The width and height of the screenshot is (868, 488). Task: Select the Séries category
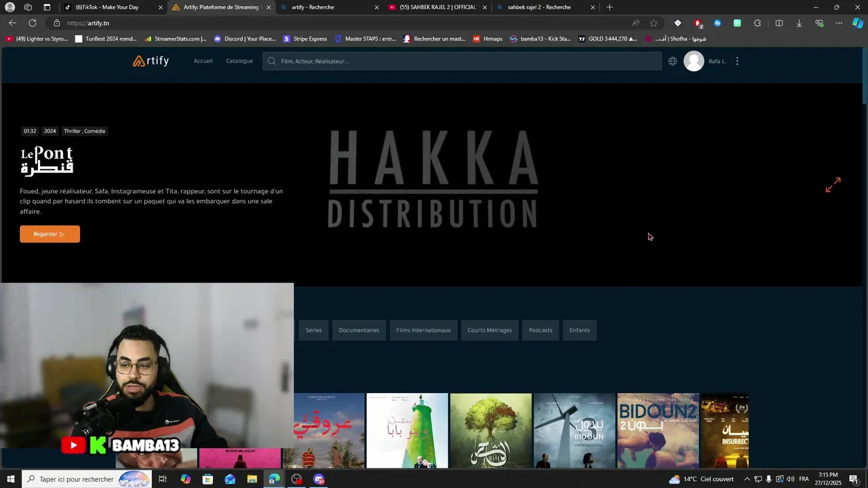(x=313, y=330)
